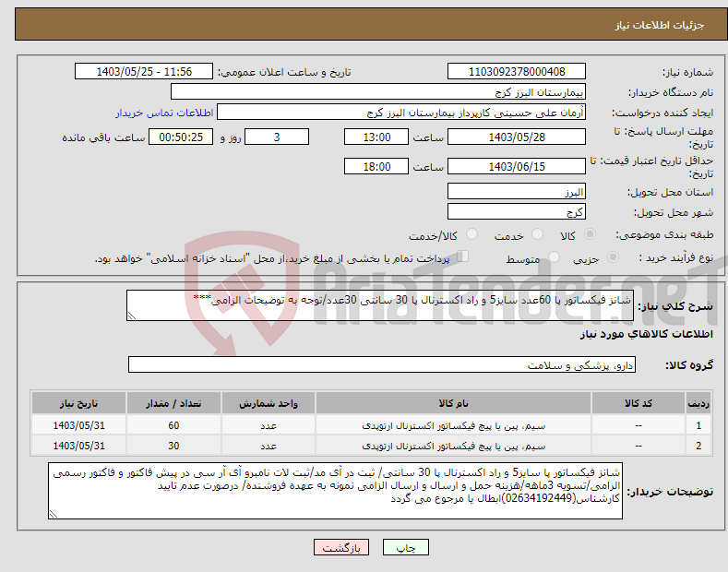Click the resize grip of the description box

click(131, 316)
